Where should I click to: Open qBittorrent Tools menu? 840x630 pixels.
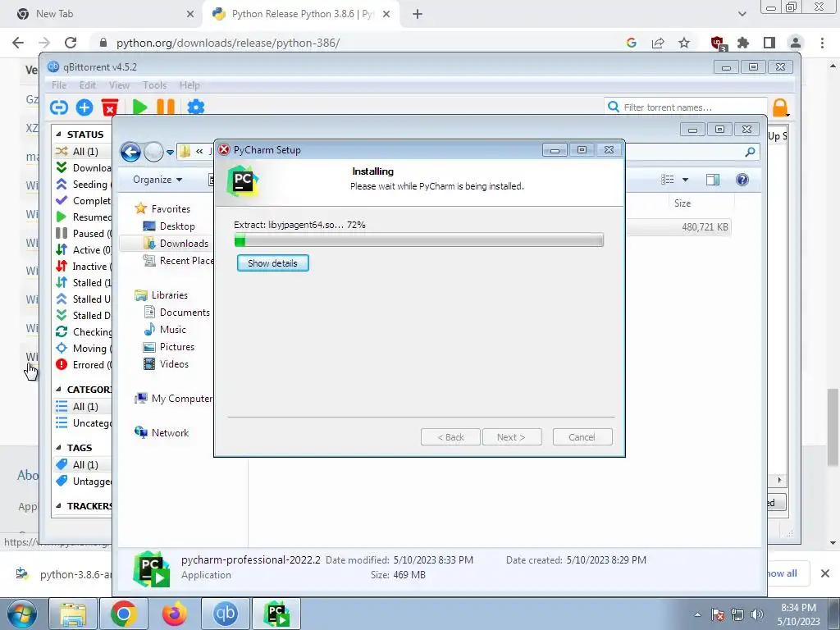coord(154,85)
